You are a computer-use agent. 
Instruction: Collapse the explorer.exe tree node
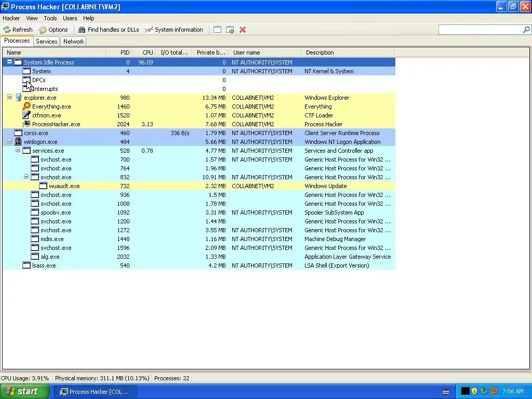[x=9, y=97]
